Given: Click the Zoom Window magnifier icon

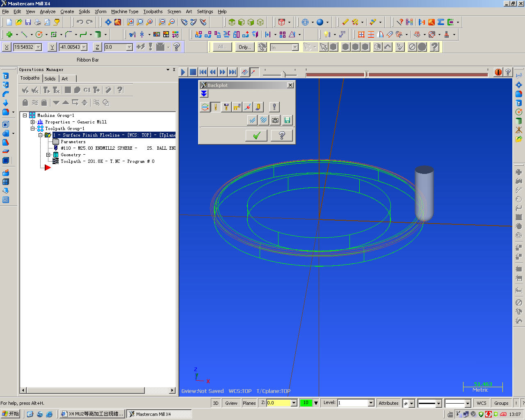Looking at the screenshot, I should [130, 22].
